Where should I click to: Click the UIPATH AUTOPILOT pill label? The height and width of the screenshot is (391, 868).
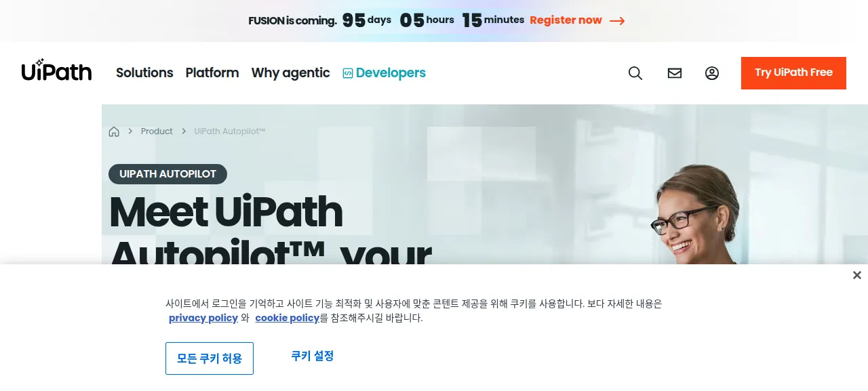(x=167, y=174)
